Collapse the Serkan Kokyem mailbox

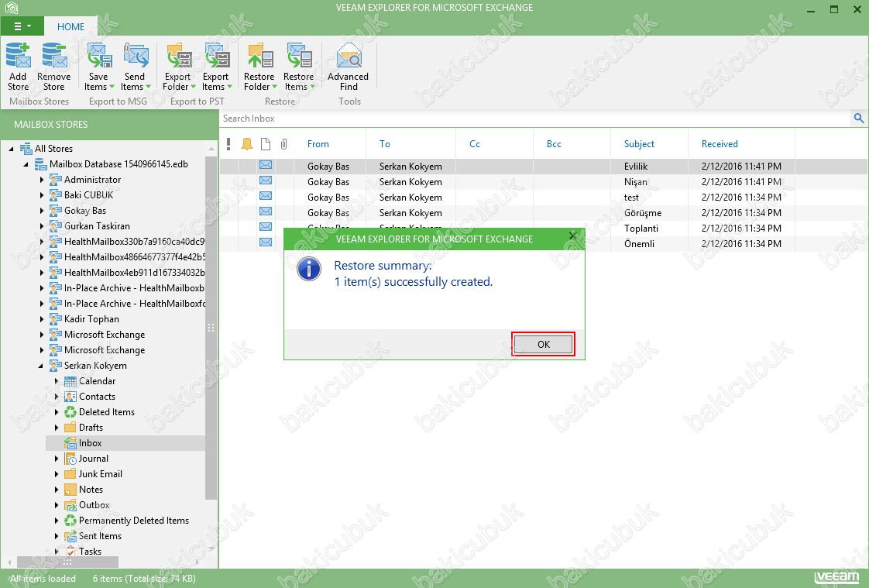(41, 366)
